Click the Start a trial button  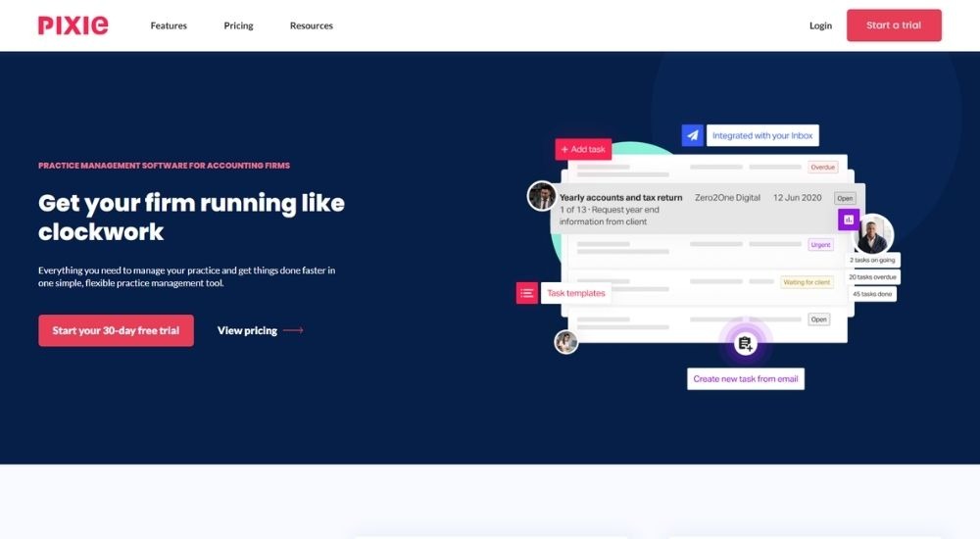pos(894,25)
